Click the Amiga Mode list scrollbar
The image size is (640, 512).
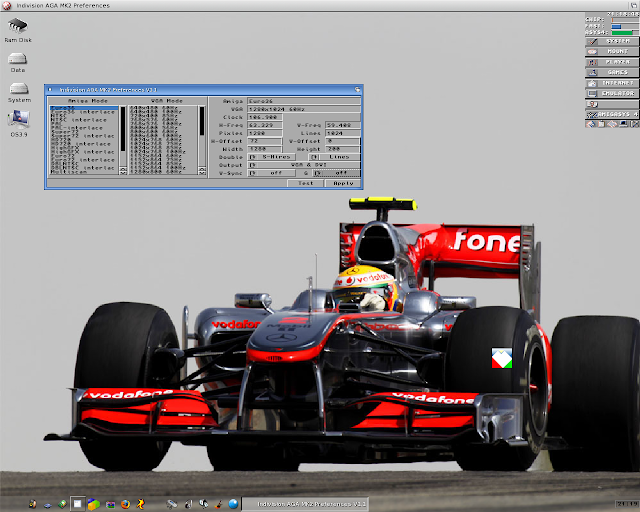coord(123,136)
